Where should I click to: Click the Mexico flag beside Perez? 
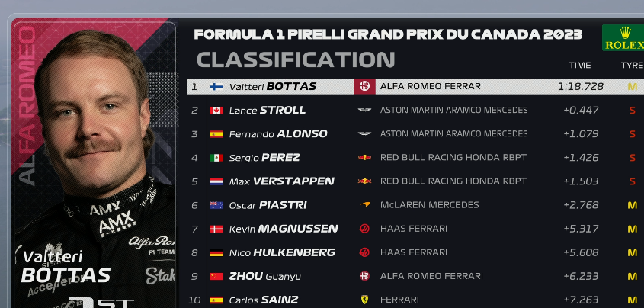pos(216,158)
